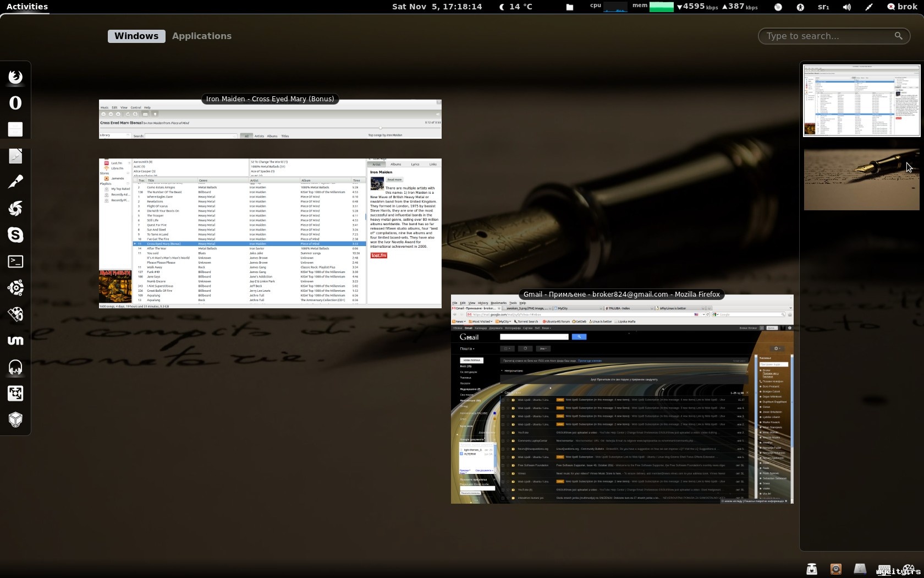The height and width of the screenshot is (578, 924).
Task: Switch to the Why Linux is better tab
Action: [x=679, y=308]
